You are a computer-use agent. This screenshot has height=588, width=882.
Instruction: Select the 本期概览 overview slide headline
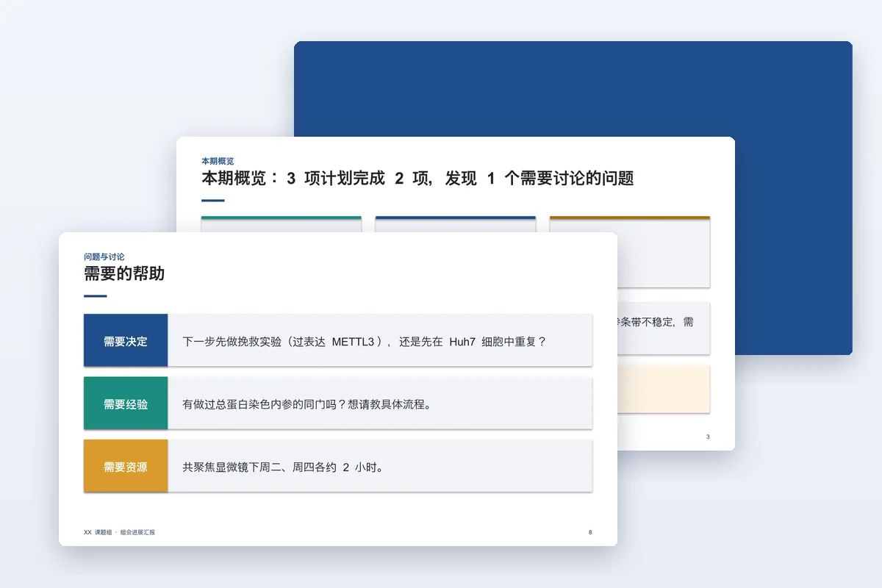click(x=417, y=179)
